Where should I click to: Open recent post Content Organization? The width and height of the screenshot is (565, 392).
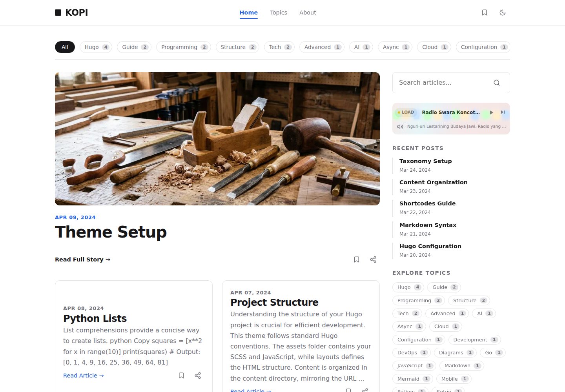coord(433,182)
